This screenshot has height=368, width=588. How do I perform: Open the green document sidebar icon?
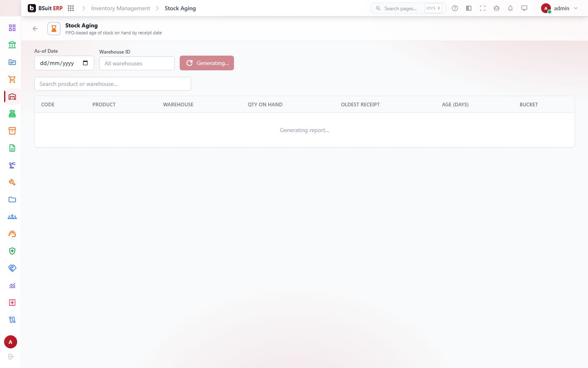[x=12, y=148]
